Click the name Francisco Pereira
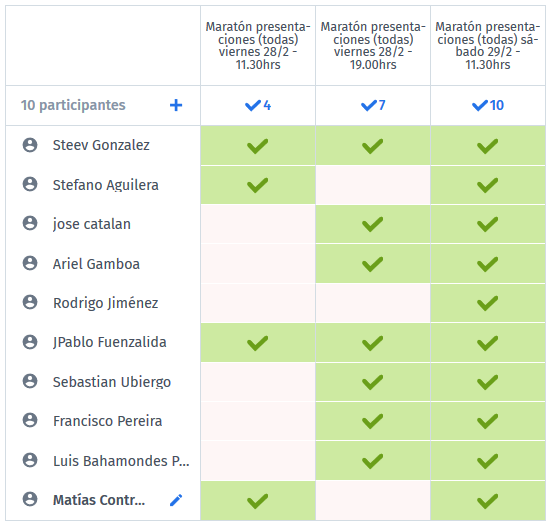 (107, 421)
